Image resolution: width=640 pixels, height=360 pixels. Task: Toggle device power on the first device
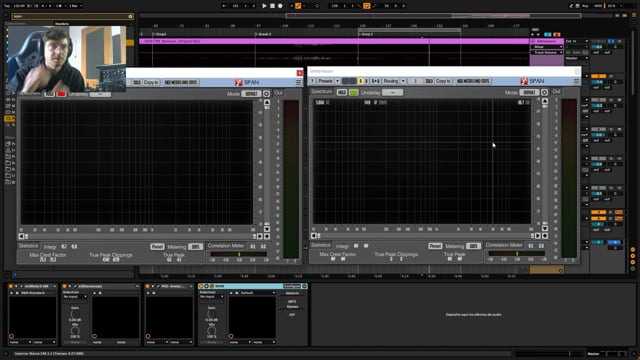[11, 287]
